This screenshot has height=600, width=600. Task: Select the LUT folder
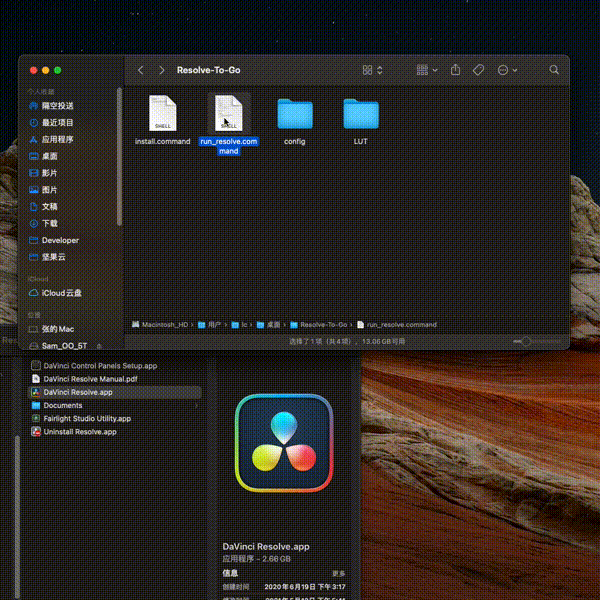(361, 114)
